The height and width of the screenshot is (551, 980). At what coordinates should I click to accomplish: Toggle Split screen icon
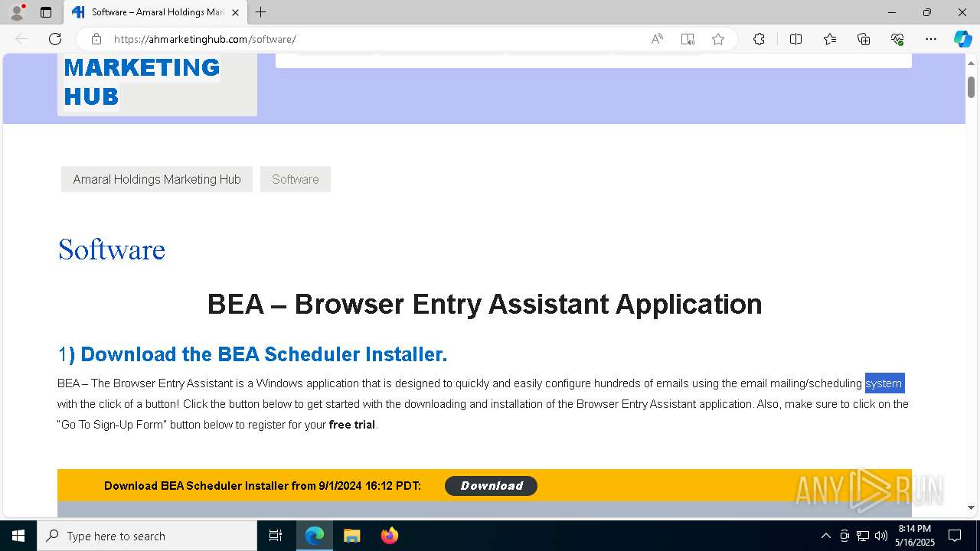point(795,39)
